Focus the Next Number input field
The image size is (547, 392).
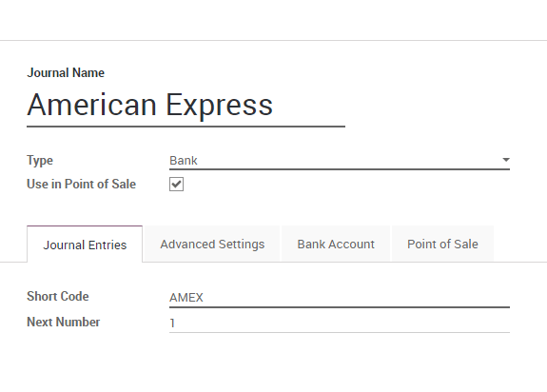(x=340, y=323)
